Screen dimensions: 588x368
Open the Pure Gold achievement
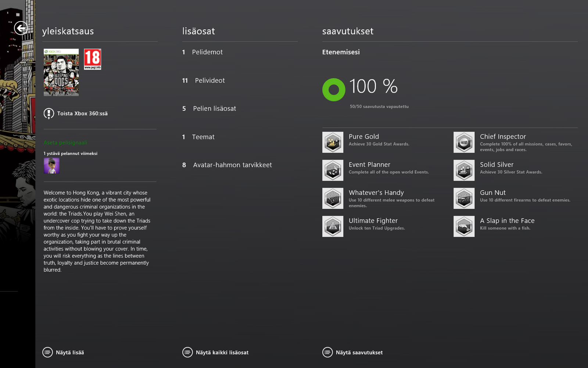379,140
